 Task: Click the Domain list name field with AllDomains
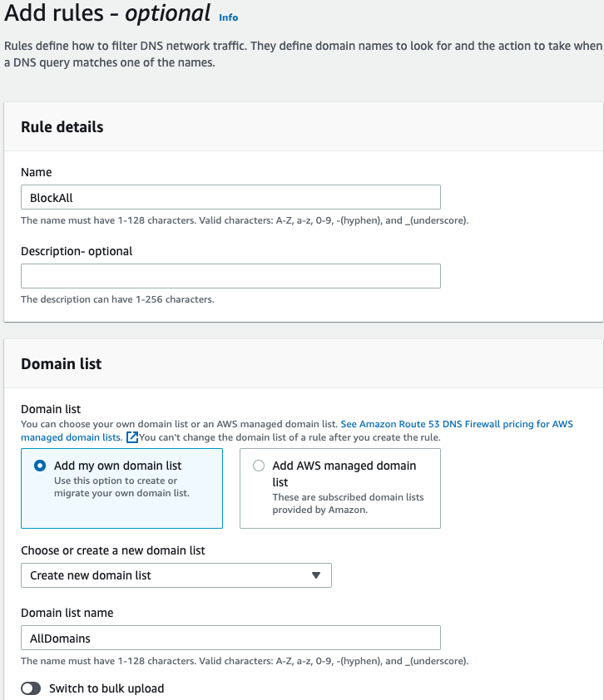pos(230,638)
